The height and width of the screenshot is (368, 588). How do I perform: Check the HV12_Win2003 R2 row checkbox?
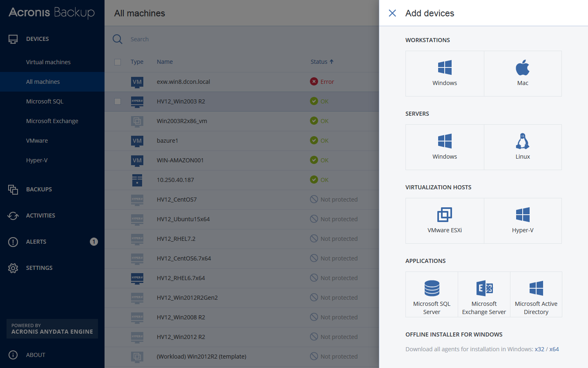tap(118, 101)
